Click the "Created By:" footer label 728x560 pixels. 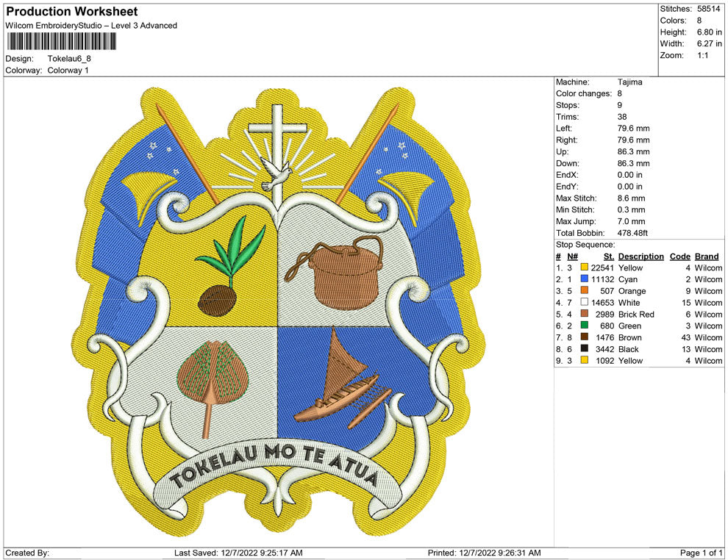pos(27,553)
